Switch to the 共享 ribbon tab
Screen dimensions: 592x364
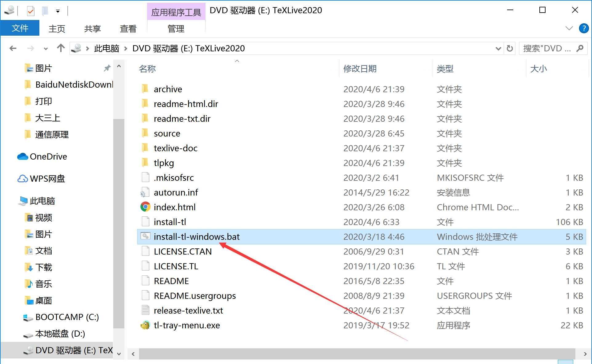(93, 29)
